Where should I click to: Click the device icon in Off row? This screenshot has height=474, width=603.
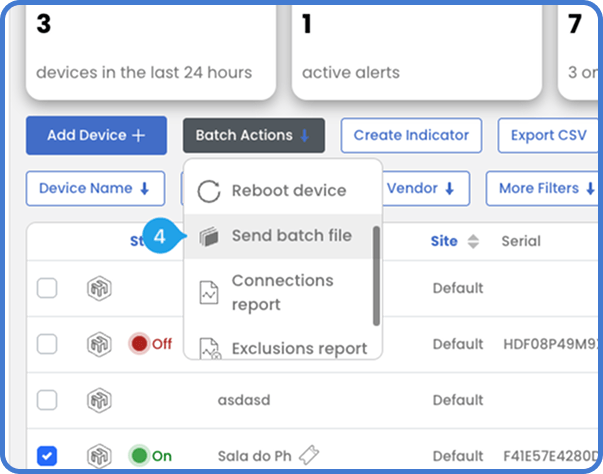99,344
